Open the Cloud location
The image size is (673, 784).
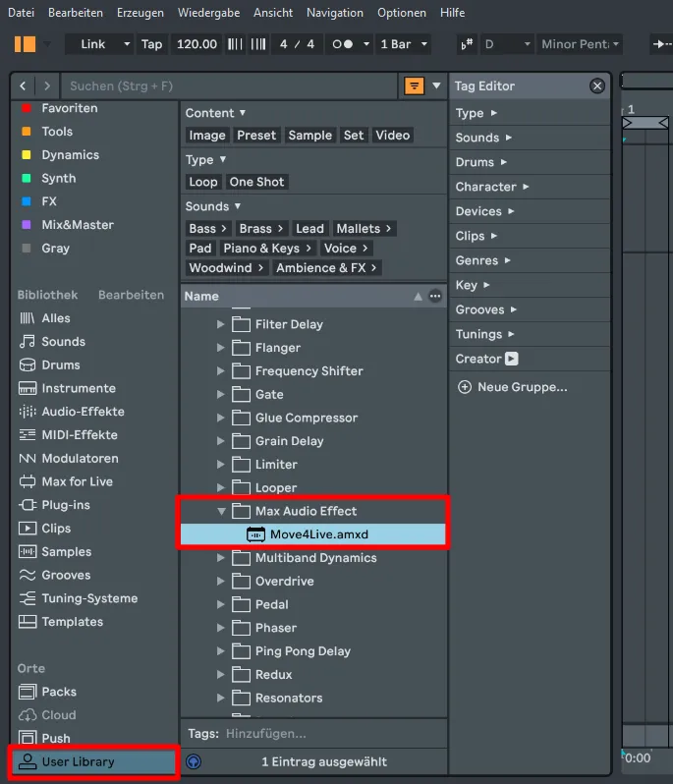click(x=59, y=715)
